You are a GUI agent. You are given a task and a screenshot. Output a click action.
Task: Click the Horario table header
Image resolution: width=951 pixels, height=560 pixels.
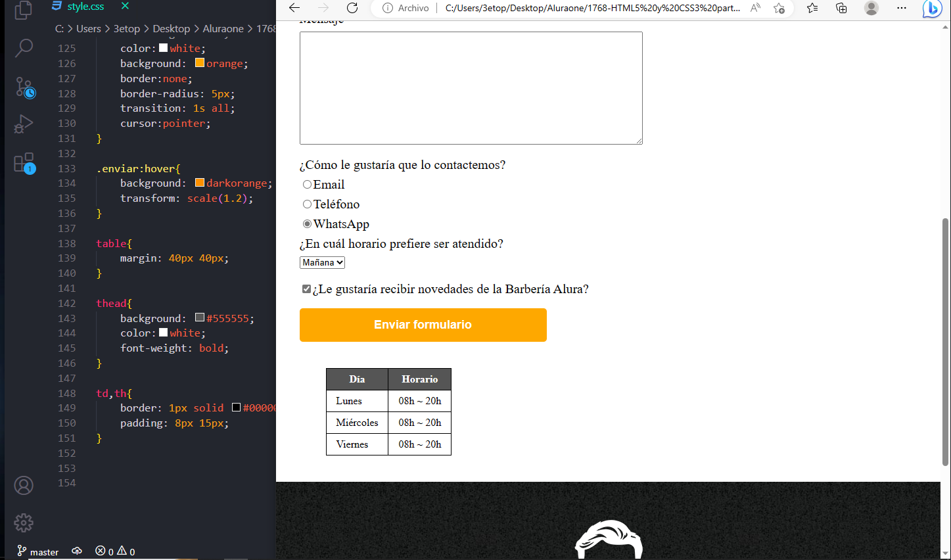pyautogui.click(x=420, y=379)
